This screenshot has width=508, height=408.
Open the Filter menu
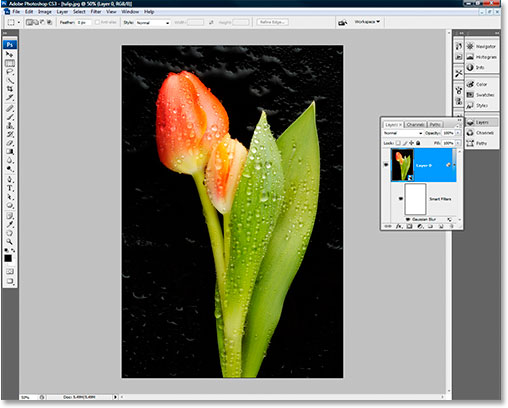point(96,12)
